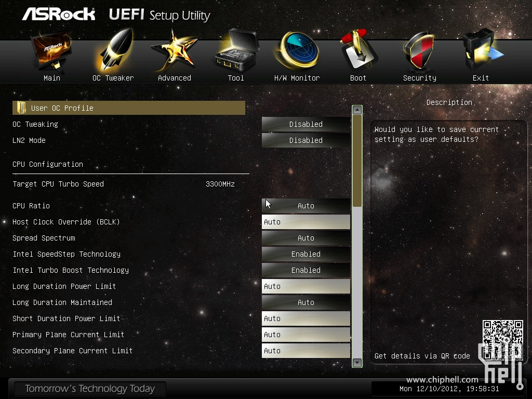Select the Spread Spectrum label
Viewport: 532px width, 399px height.
[x=44, y=238]
